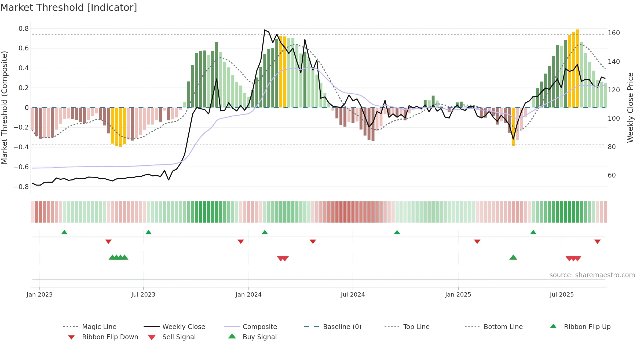Image resolution: width=644 pixels, height=362 pixels.
Task: Click the 'Jul 2024' x-axis label
Action: click(x=353, y=295)
